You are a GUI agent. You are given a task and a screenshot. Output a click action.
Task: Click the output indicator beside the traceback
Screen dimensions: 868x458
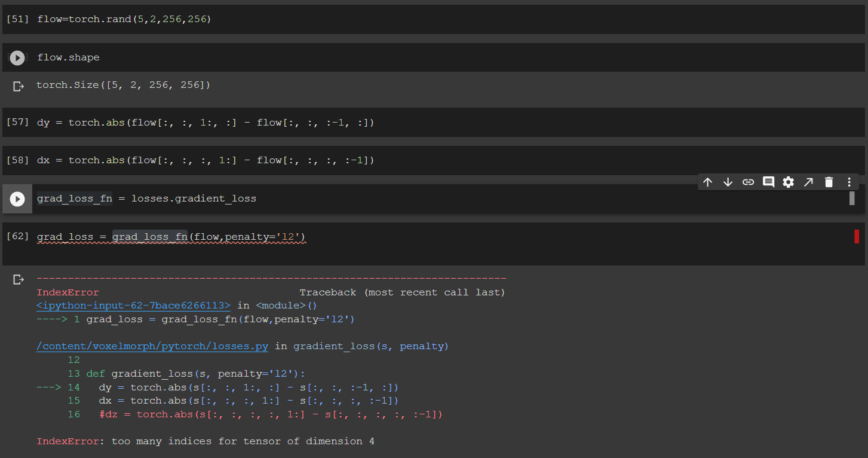tap(18, 279)
